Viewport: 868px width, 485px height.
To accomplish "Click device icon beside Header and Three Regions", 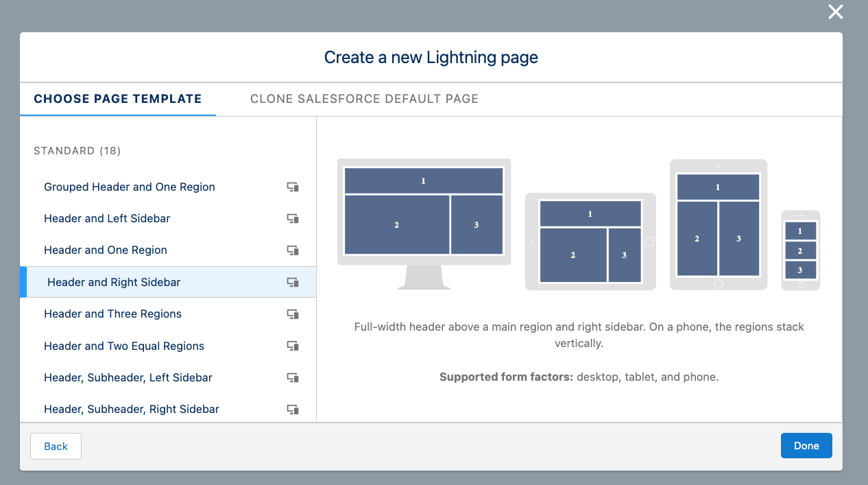I will pyautogui.click(x=293, y=314).
